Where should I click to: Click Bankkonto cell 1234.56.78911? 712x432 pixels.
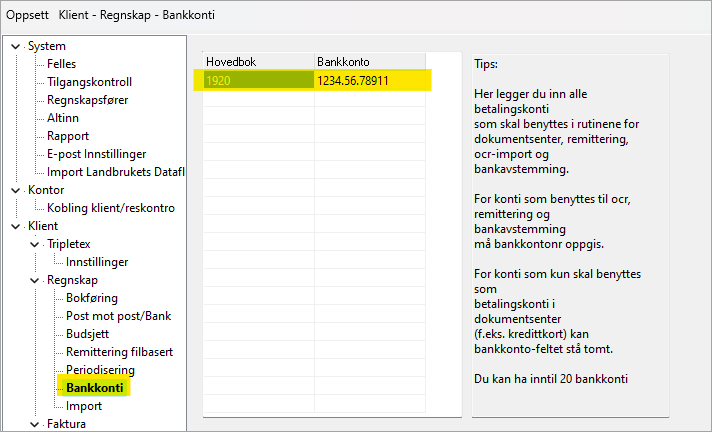[371, 80]
